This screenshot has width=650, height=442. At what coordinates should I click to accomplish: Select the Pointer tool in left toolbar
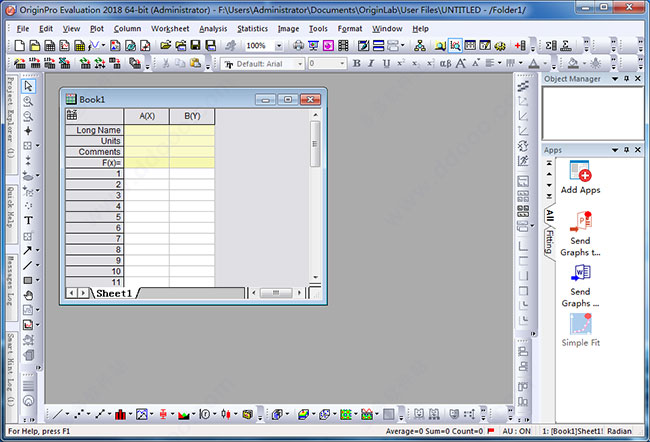(x=28, y=87)
